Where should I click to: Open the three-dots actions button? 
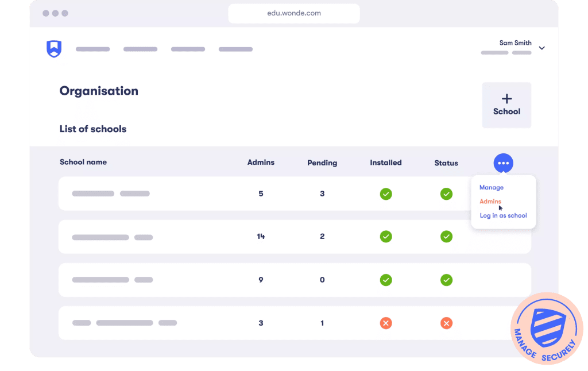[x=503, y=163]
